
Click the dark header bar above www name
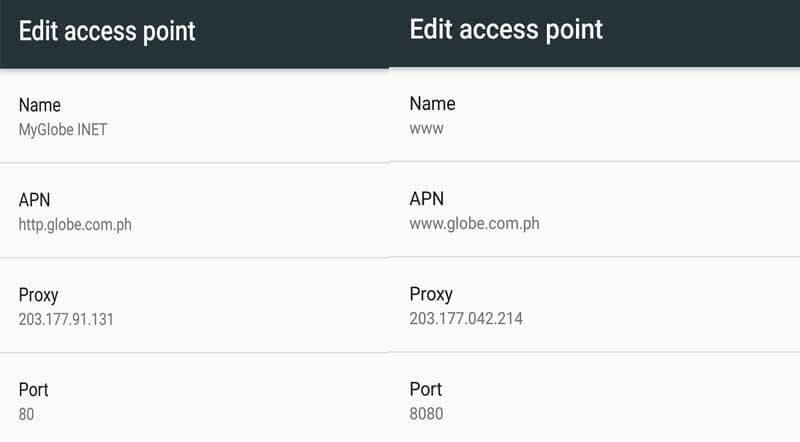[700, 32]
